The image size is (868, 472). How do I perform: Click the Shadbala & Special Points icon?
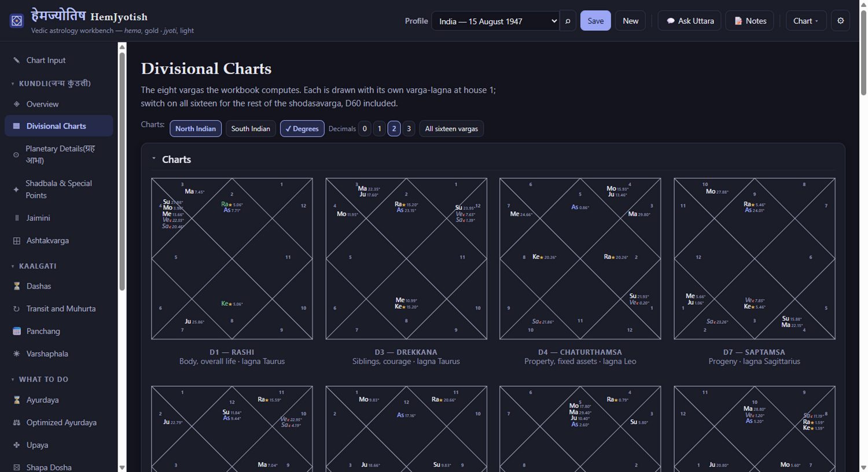coord(16,189)
